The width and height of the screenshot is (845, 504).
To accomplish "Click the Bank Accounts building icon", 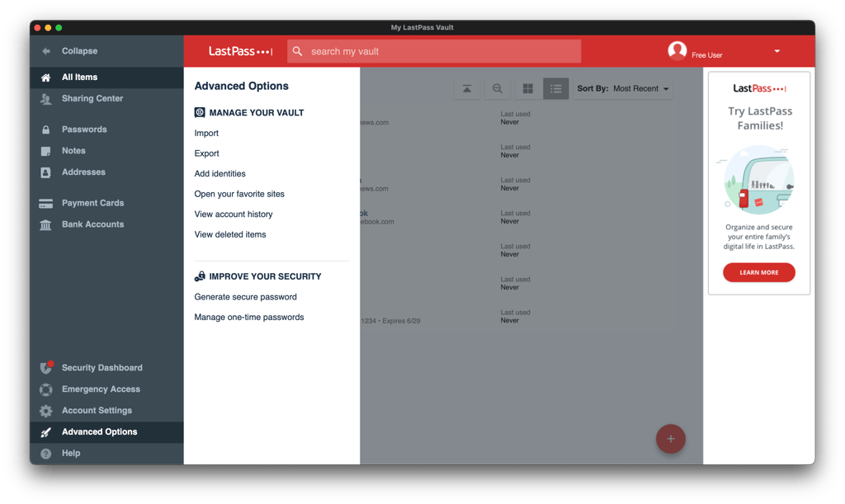I will pos(46,224).
